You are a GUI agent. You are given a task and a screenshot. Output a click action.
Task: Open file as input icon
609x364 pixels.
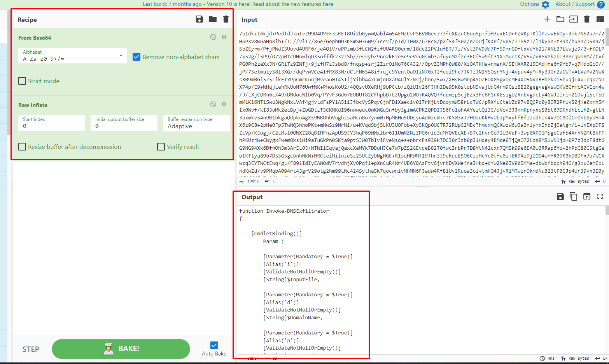[574, 19]
